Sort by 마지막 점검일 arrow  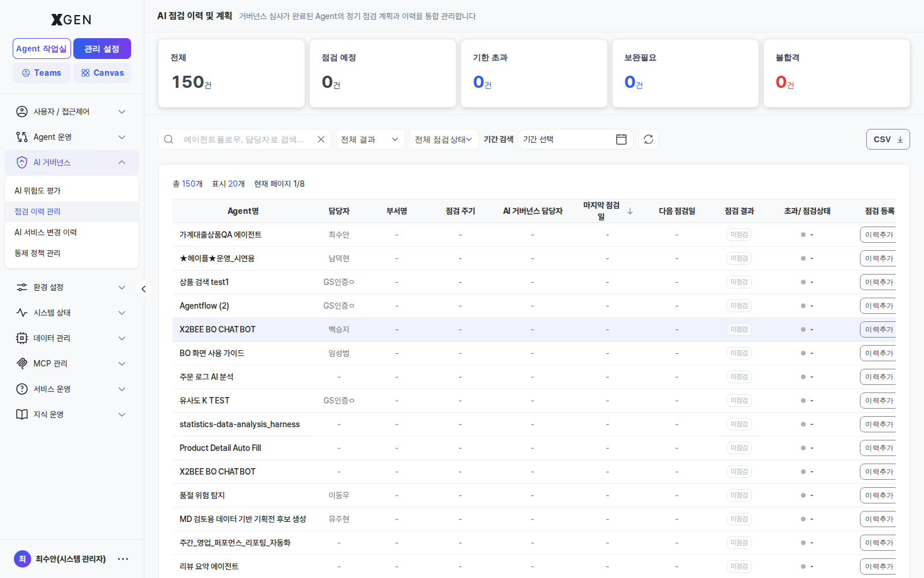click(630, 211)
